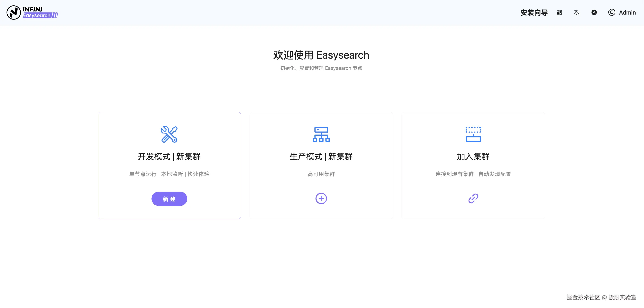Click the 欢迎使用 Easysearch heading

[x=321, y=55]
